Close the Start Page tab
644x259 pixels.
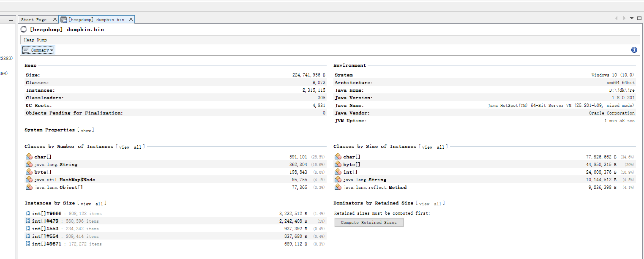coord(55,19)
